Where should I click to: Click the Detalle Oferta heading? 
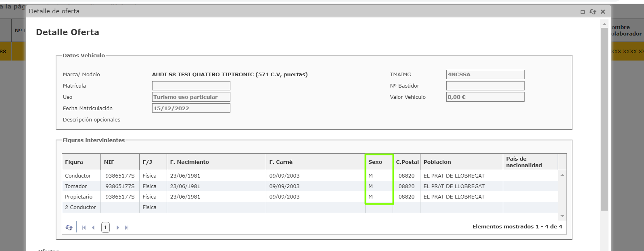[67, 32]
